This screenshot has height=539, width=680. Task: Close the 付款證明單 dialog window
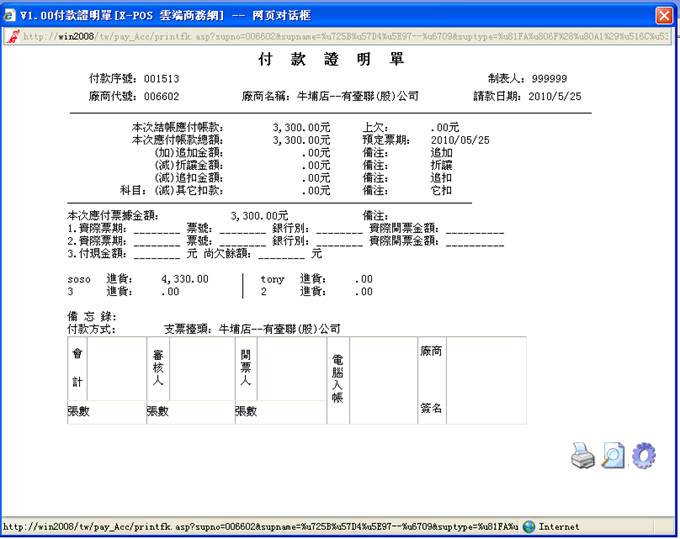(663, 15)
